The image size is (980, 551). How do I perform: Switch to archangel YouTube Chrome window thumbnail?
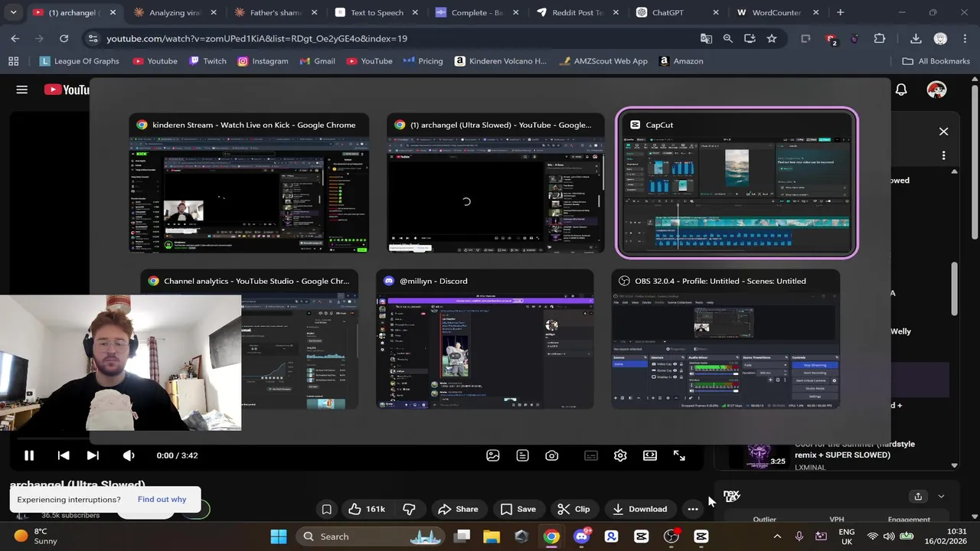pyautogui.click(x=495, y=183)
